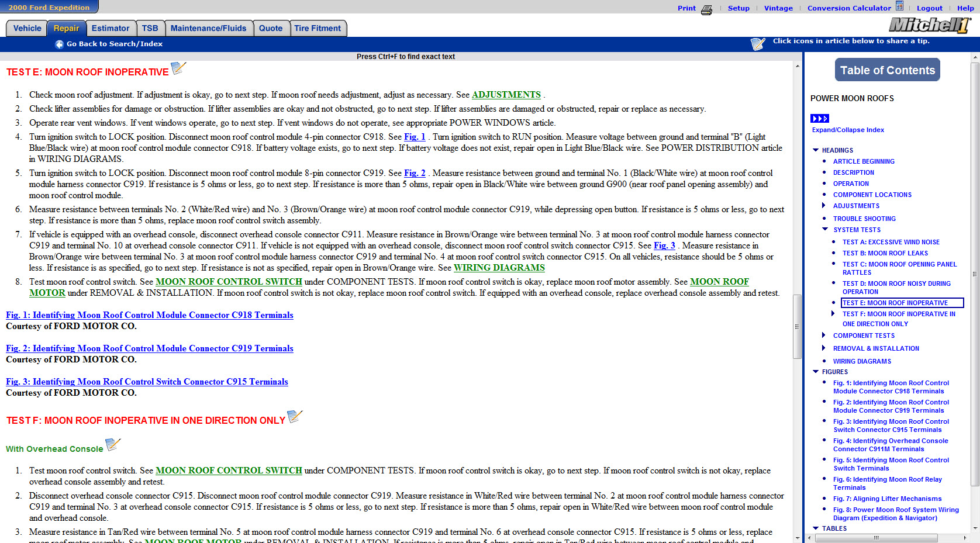Image resolution: width=980 pixels, height=543 pixels.
Task: Click the index panel vertical scrollbar
Action: [x=975, y=274]
